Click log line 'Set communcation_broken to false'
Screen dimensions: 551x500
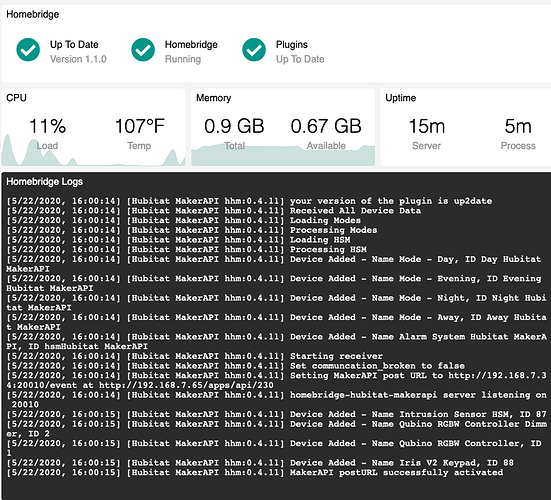235,366
